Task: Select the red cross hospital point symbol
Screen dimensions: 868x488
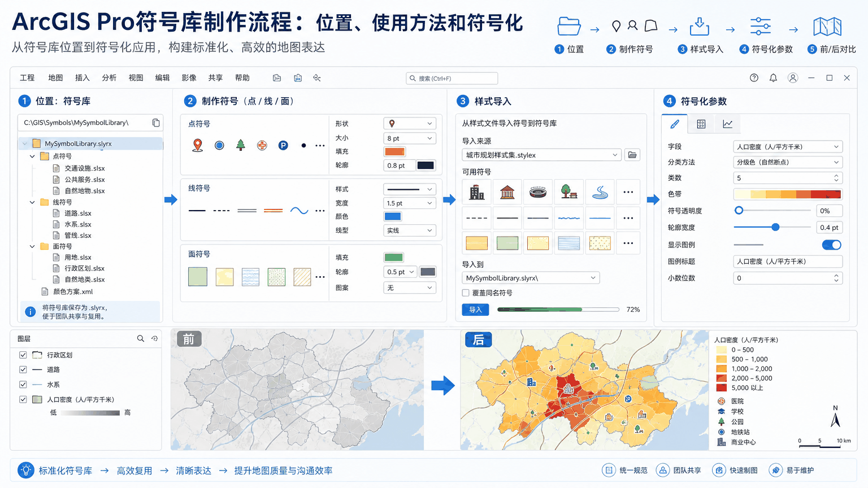Action: [262, 146]
